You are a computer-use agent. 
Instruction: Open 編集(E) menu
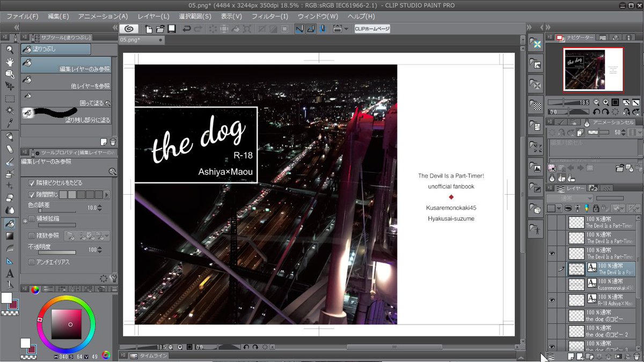pos(58,17)
